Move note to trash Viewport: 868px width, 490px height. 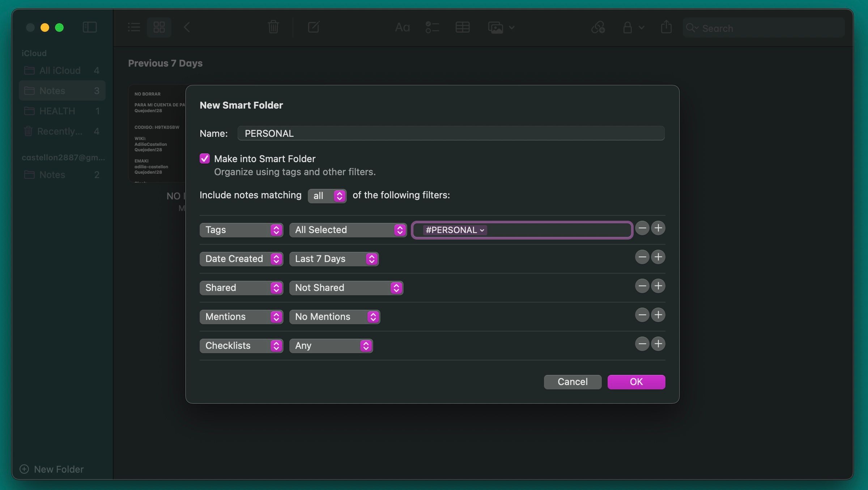click(273, 27)
